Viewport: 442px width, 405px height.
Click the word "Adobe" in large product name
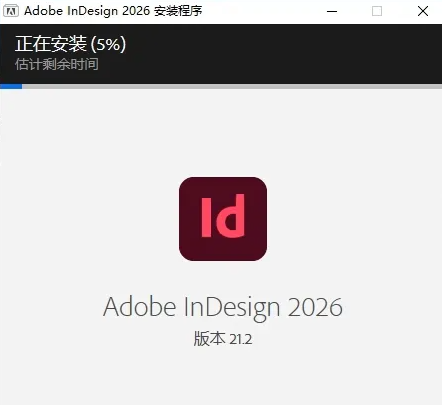click(x=140, y=307)
